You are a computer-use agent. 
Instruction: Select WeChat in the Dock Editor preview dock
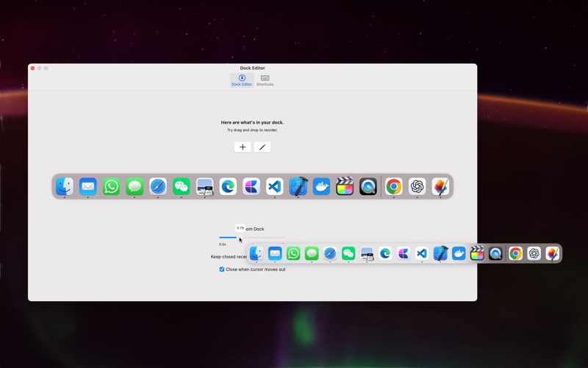click(181, 186)
